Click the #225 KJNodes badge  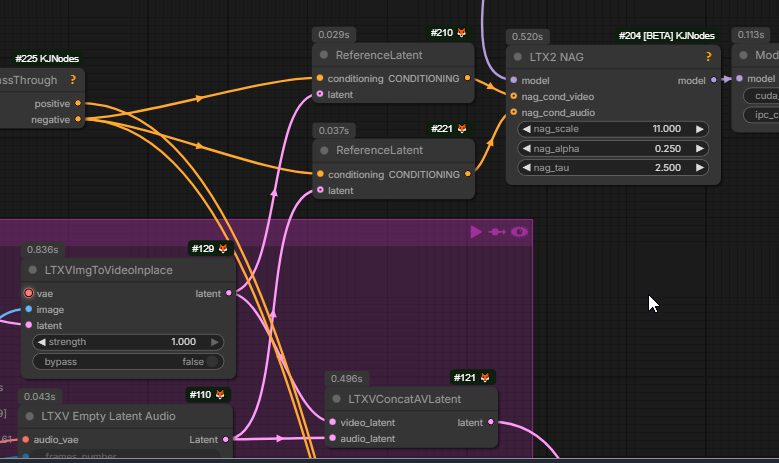47,59
